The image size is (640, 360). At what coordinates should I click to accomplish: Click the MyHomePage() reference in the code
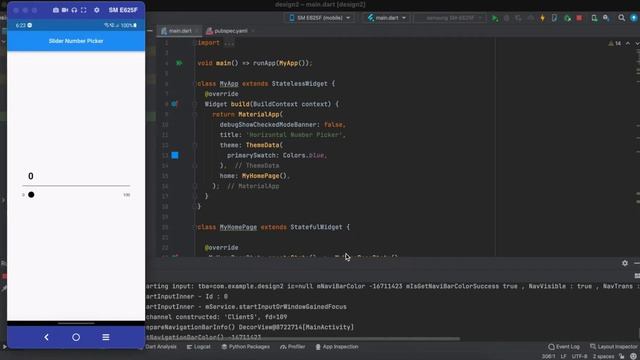click(264, 176)
